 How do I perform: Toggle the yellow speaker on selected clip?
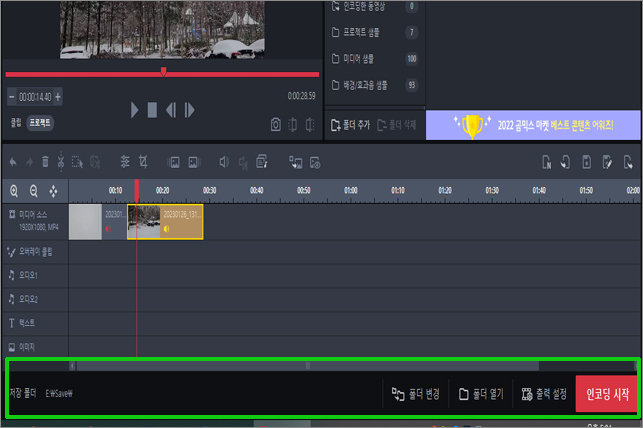click(166, 229)
